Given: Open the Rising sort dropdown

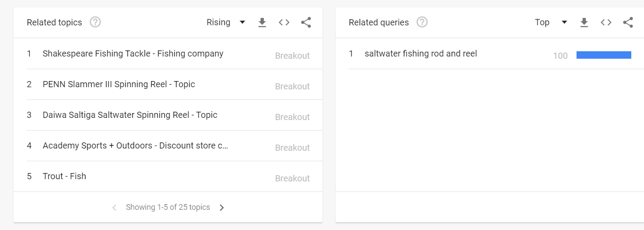Looking at the screenshot, I should (226, 22).
